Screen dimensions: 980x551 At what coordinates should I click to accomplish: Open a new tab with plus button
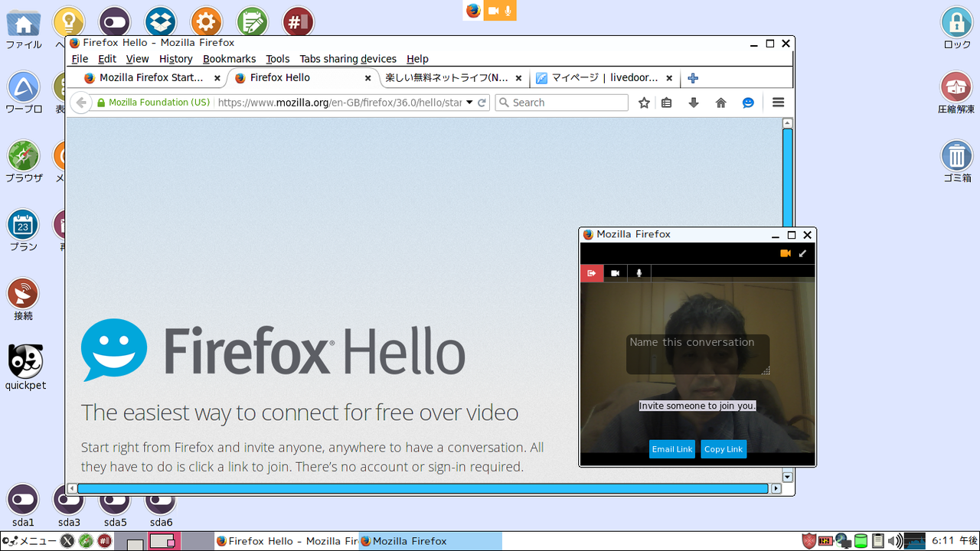click(693, 78)
